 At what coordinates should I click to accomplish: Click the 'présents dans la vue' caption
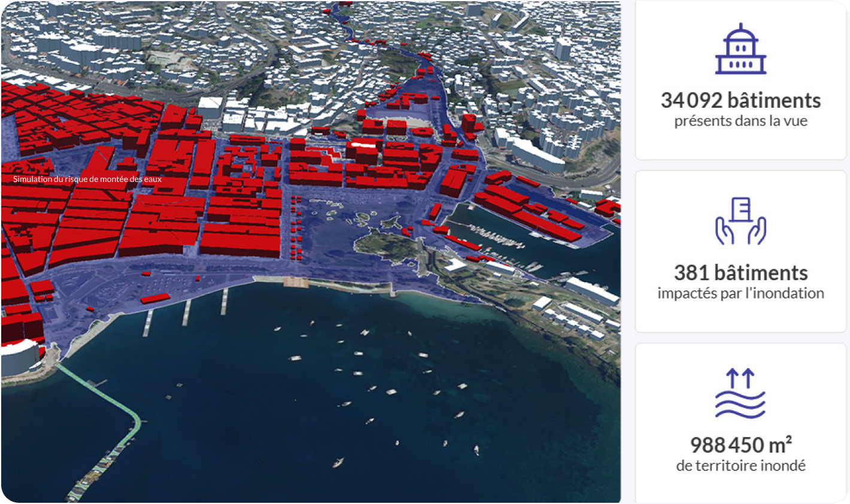click(x=740, y=121)
